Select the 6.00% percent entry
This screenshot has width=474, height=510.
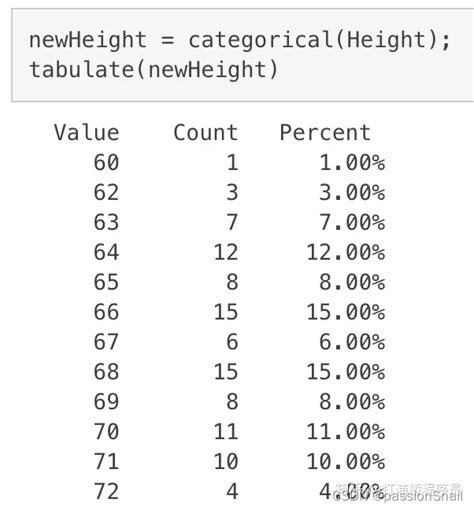point(352,342)
